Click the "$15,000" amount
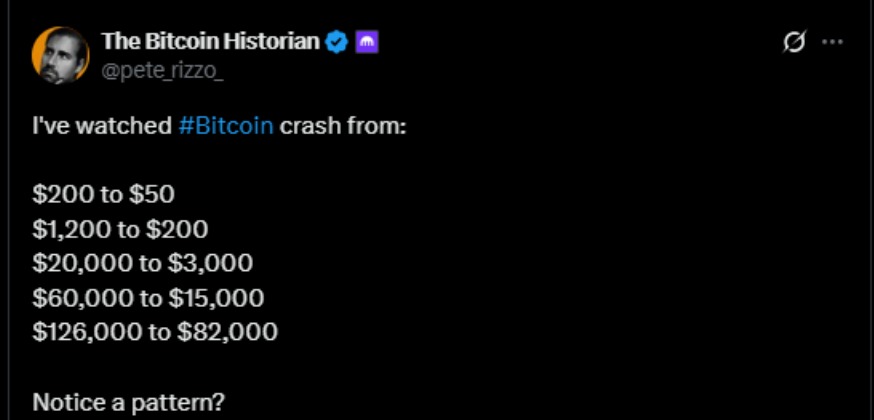This screenshot has height=420, width=874. coord(215,298)
